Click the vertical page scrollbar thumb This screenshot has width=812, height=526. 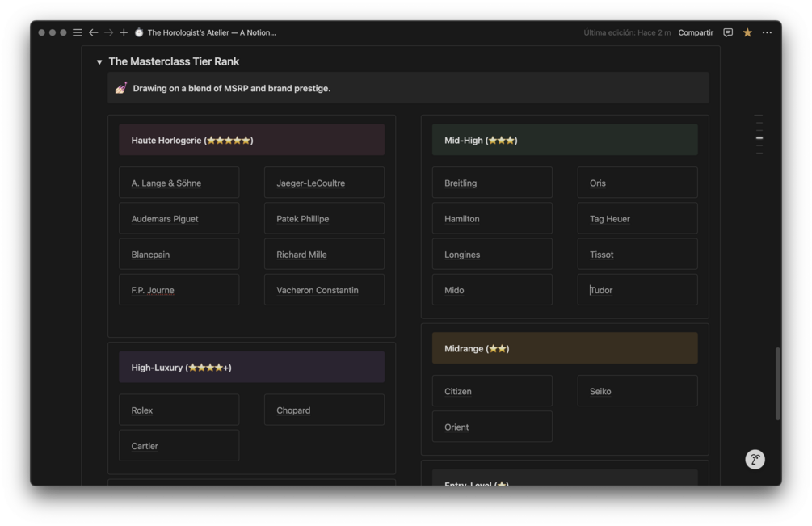(x=777, y=384)
